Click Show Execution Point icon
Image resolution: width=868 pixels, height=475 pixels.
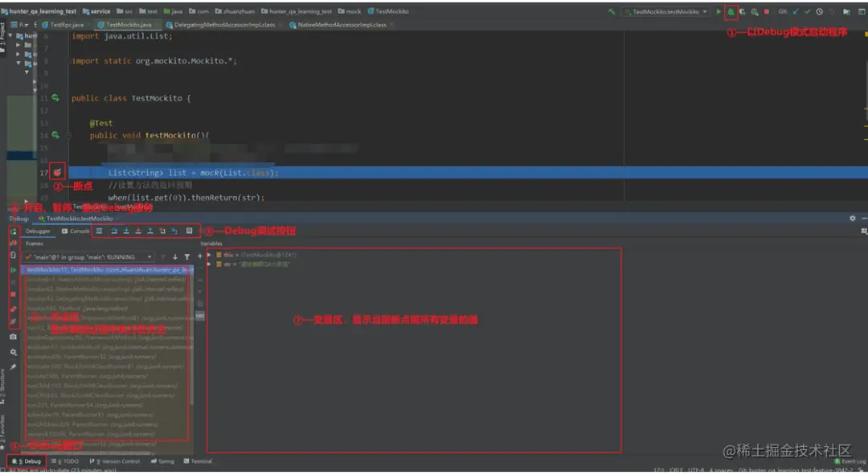[x=99, y=231]
